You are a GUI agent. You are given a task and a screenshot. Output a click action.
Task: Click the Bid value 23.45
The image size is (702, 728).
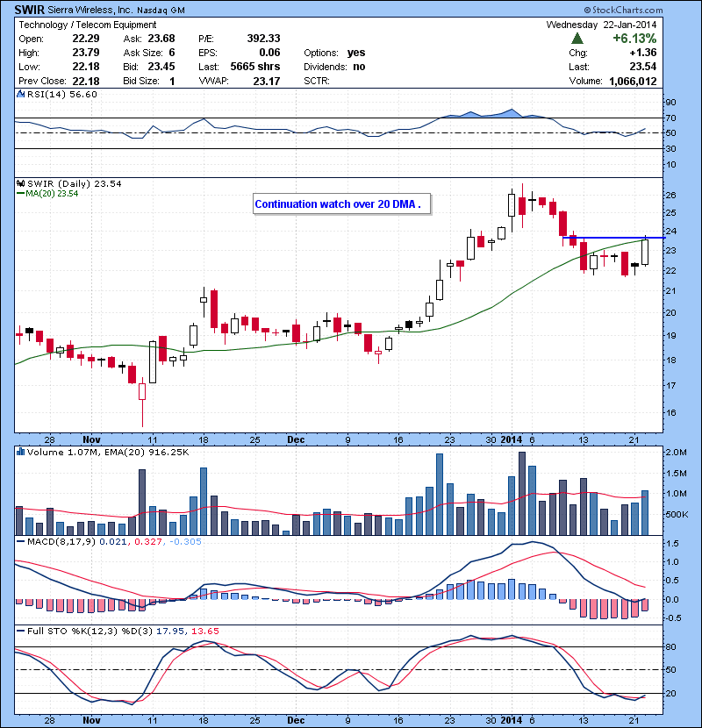click(x=161, y=67)
